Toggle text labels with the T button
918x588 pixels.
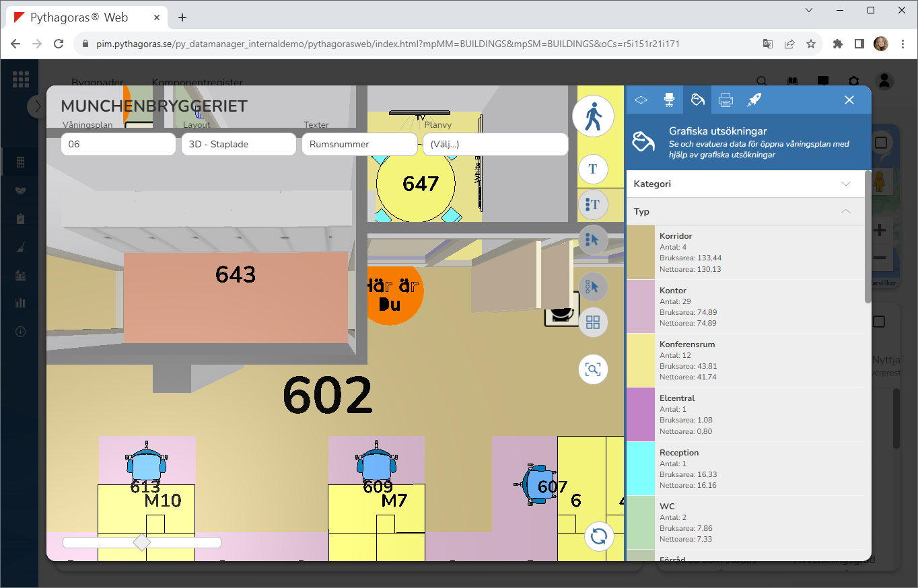[x=593, y=169]
